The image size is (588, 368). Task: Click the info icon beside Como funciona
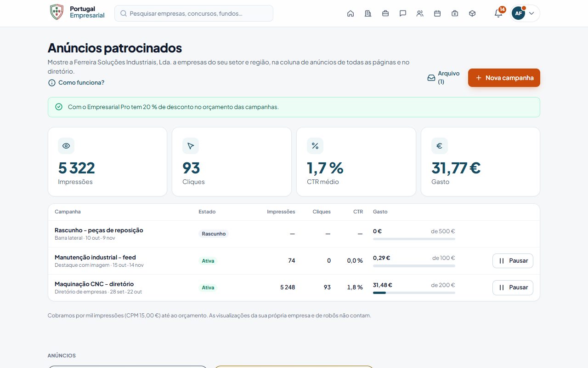52,83
